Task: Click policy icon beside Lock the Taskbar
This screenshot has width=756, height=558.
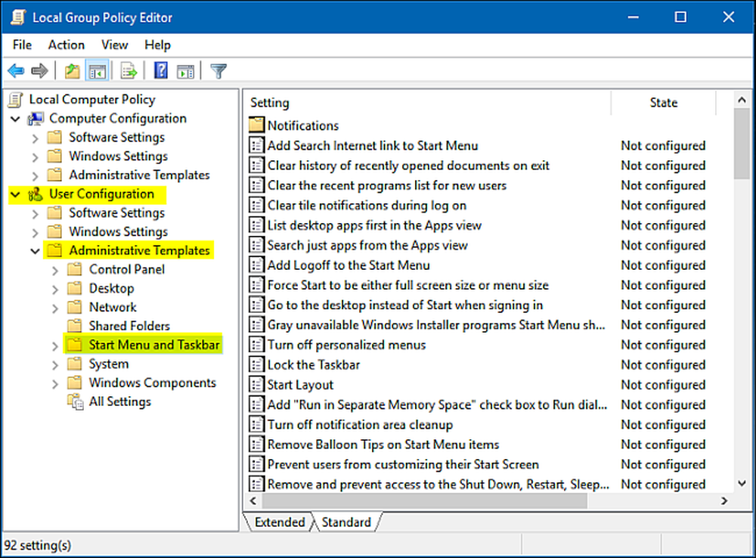Action: pos(256,364)
